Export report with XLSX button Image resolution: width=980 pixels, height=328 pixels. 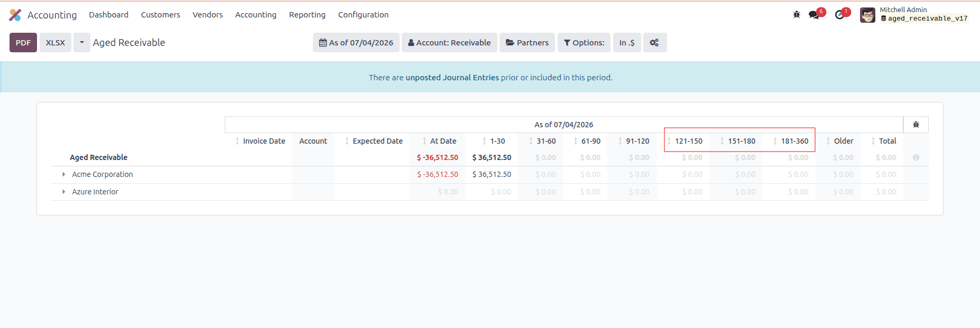(56, 43)
